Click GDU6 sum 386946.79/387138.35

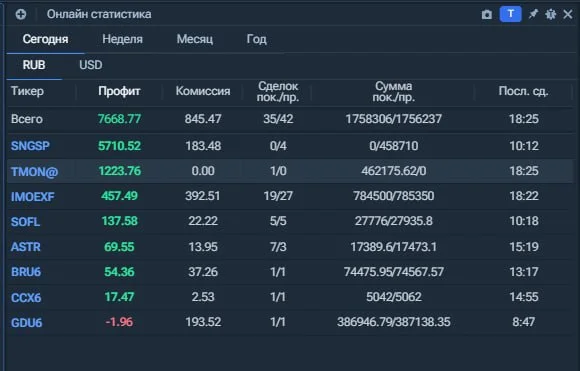394,322
